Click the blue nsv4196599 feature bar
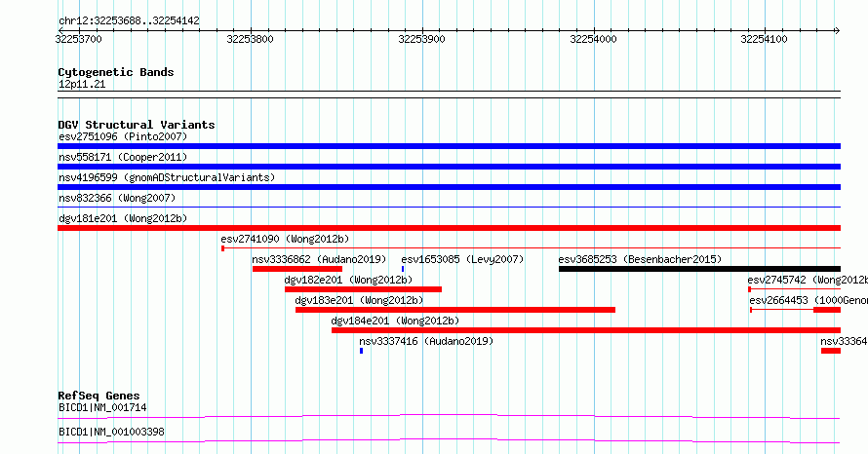This screenshot has width=868, height=454. pyautogui.click(x=449, y=187)
